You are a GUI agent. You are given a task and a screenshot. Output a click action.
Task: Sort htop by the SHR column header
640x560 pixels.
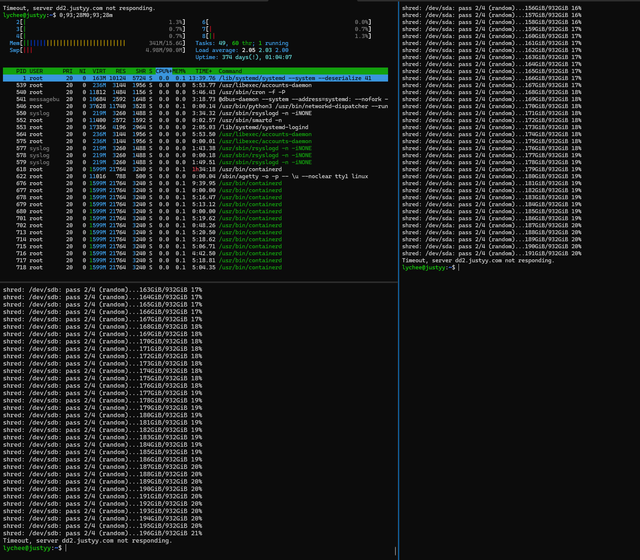(x=141, y=71)
